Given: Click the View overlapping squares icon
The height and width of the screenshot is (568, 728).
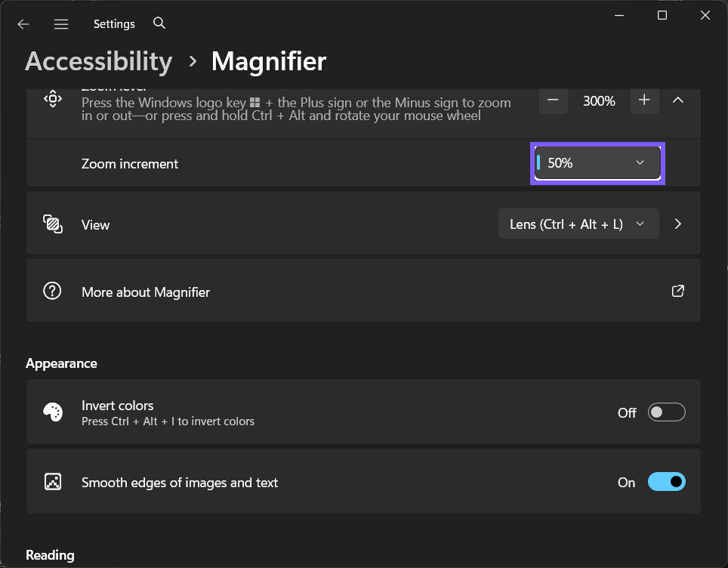Looking at the screenshot, I should (x=52, y=224).
